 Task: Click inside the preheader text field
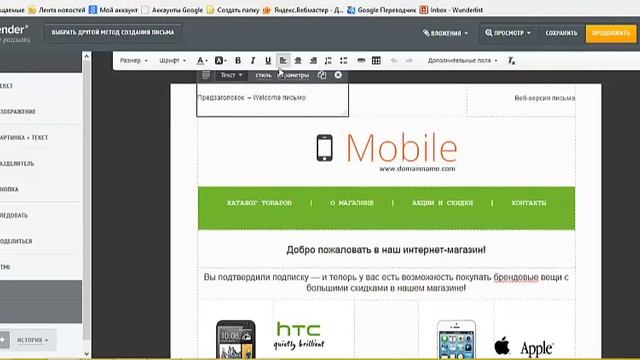coord(272,100)
